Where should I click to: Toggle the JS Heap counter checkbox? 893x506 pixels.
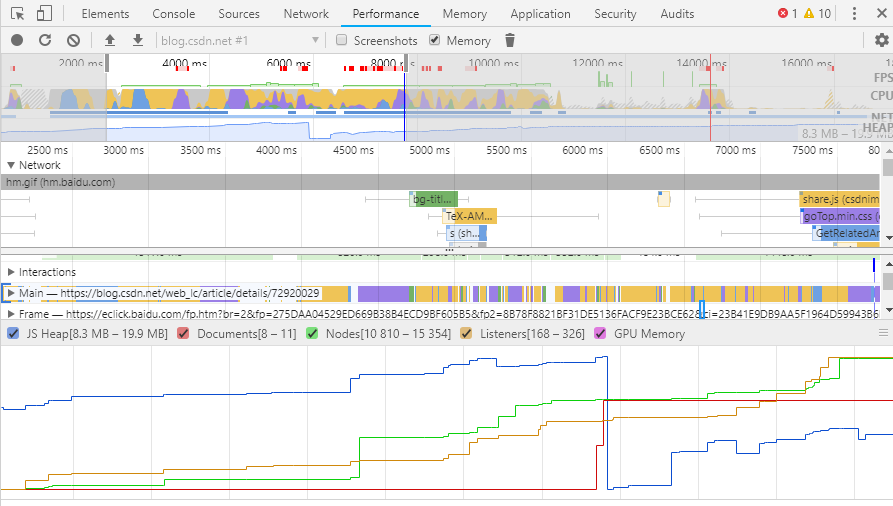[x=13, y=334]
